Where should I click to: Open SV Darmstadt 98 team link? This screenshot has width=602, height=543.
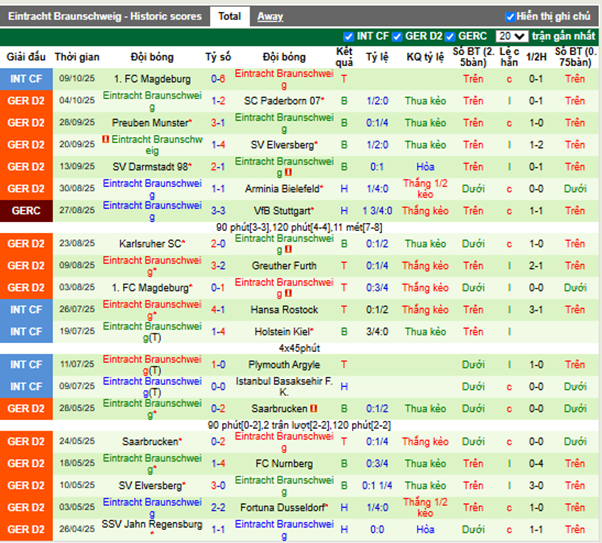click(x=150, y=167)
